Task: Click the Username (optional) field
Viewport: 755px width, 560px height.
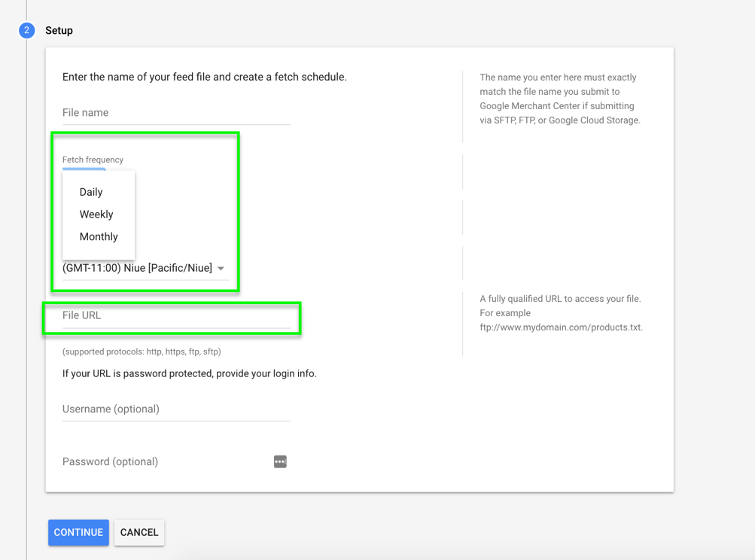Action: [x=176, y=409]
